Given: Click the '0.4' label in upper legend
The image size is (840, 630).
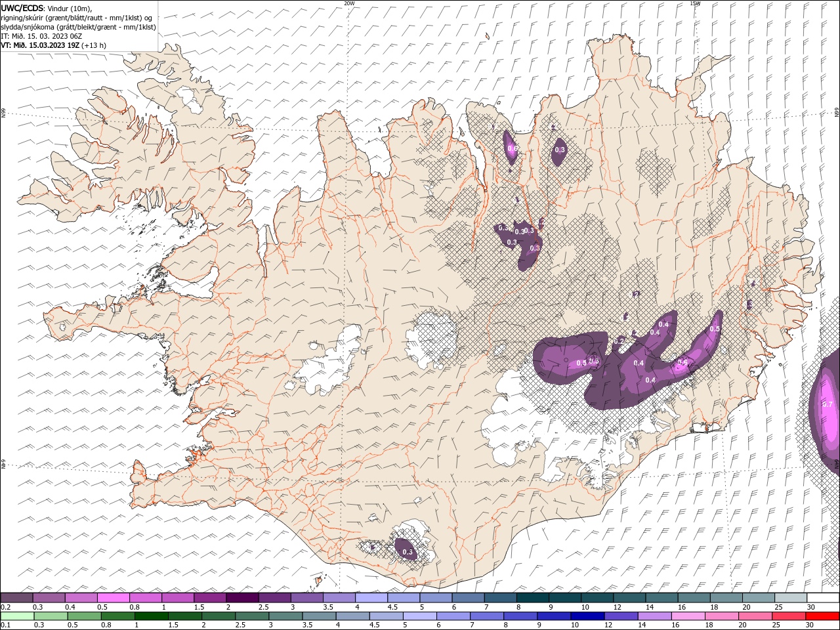Looking at the screenshot, I should click(71, 607).
